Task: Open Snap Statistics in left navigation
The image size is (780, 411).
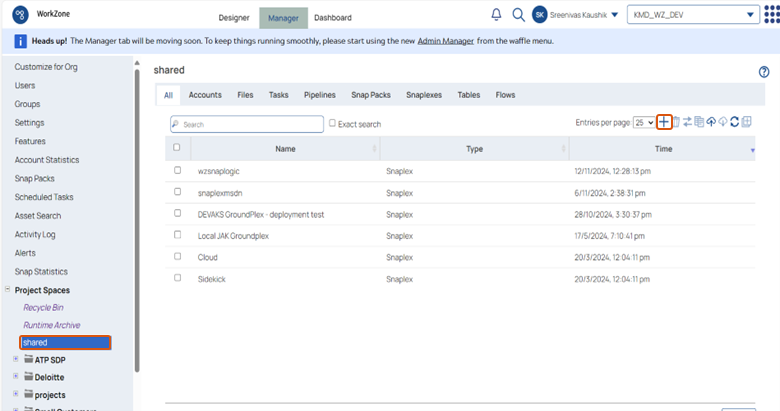Action: [41, 272]
